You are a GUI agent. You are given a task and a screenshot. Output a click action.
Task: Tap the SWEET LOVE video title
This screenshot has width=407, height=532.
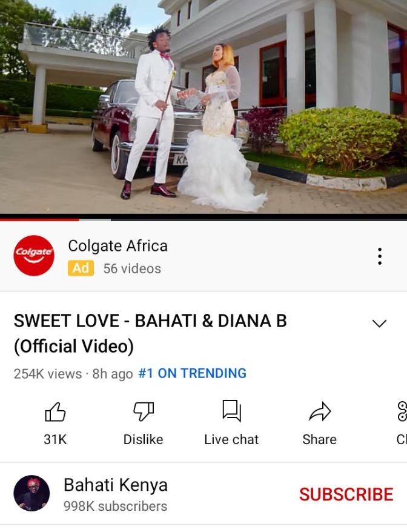point(150,333)
